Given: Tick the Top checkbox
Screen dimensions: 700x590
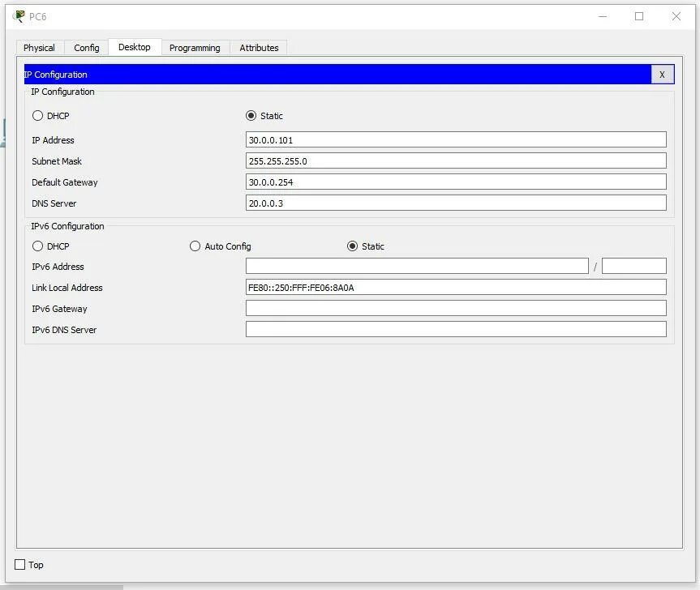Looking at the screenshot, I should click(20, 565).
